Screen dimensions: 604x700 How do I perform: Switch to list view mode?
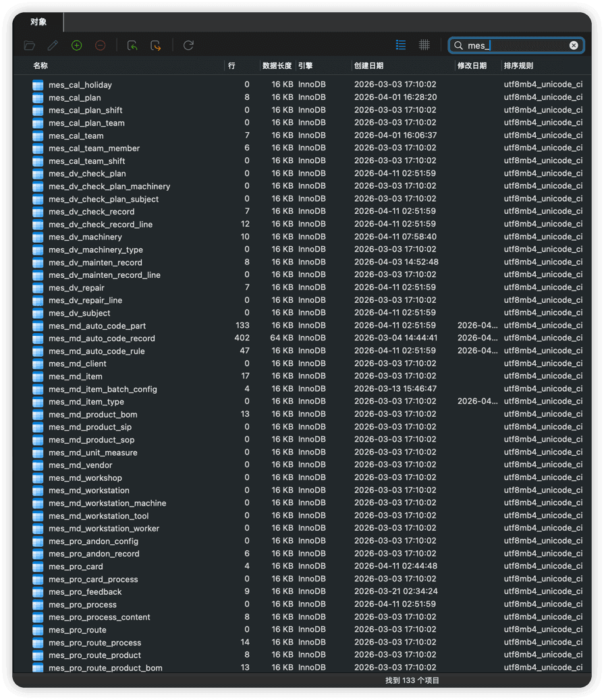pos(401,45)
